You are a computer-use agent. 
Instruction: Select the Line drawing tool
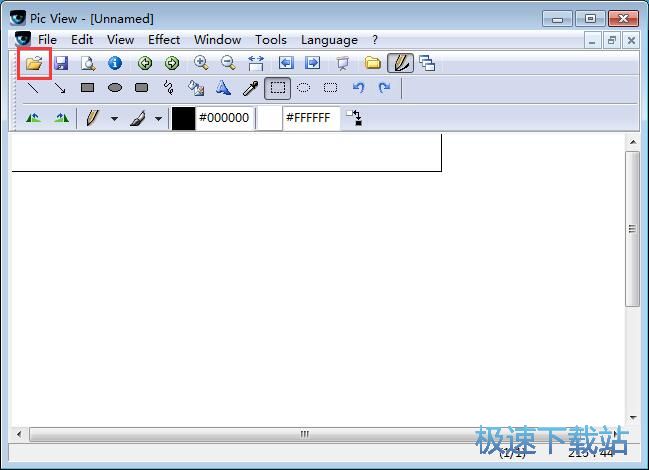point(33,88)
